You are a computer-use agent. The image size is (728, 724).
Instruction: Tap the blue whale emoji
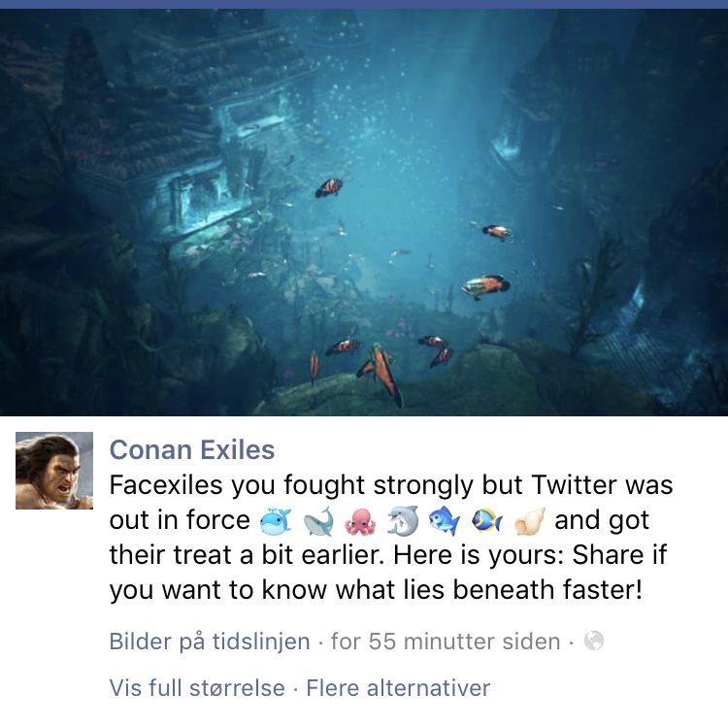click(x=318, y=522)
